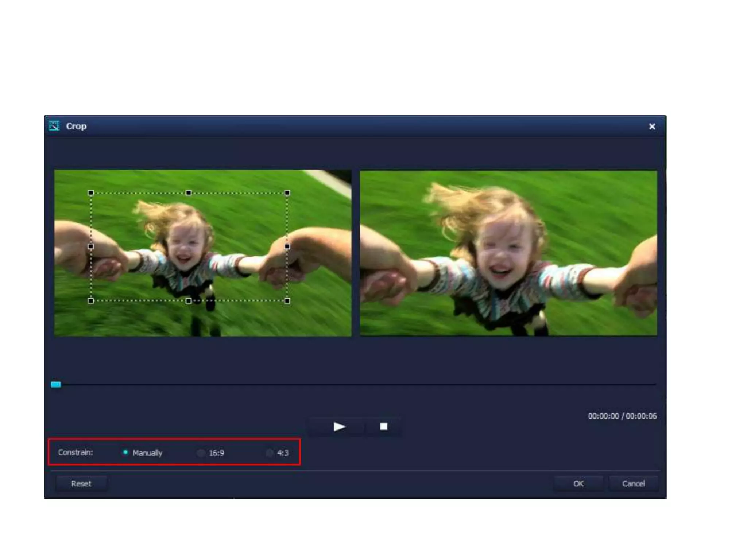The height and width of the screenshot is (560, 747).
Task: Confirm crop with OK button
Action: pos(578,483)
